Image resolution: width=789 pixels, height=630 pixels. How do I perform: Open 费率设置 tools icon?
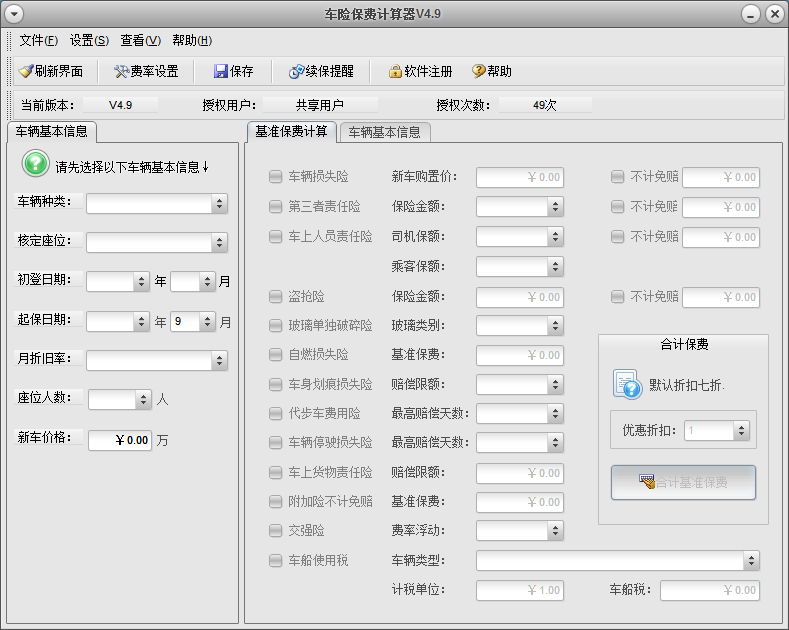121,71
